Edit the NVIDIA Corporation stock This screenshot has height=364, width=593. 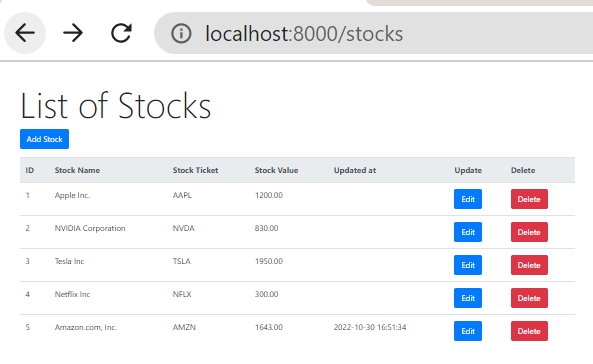click(x=468, y=232)
